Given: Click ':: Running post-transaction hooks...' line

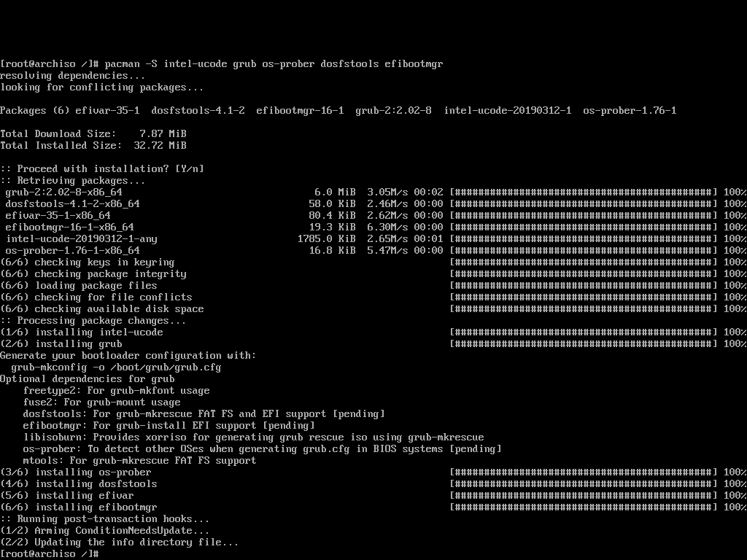Looking at the screenshot, I should coord(104,519).
